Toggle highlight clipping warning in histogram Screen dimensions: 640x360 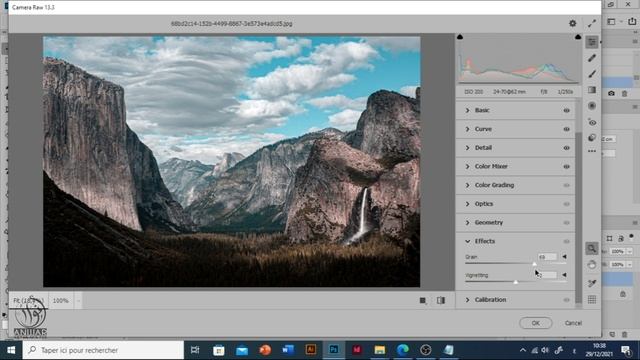pos(578,37)
